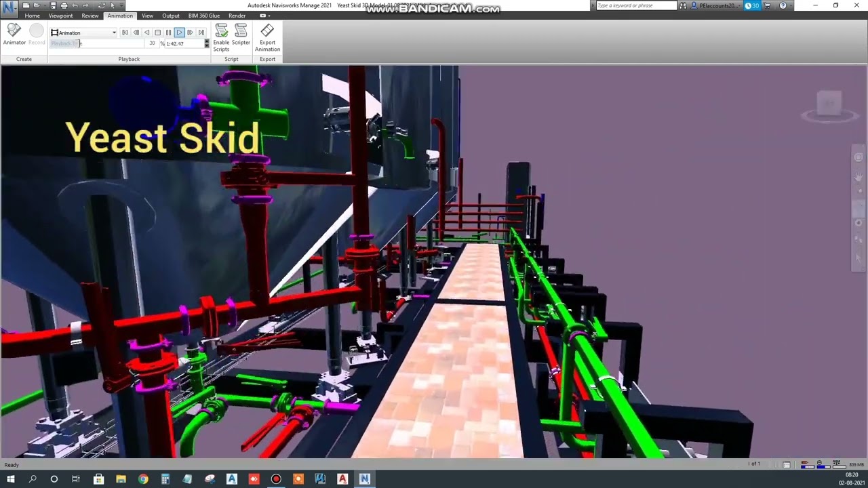868x488 pixels.
Task: Open the Windows Start menu
Action: (11, 479)
